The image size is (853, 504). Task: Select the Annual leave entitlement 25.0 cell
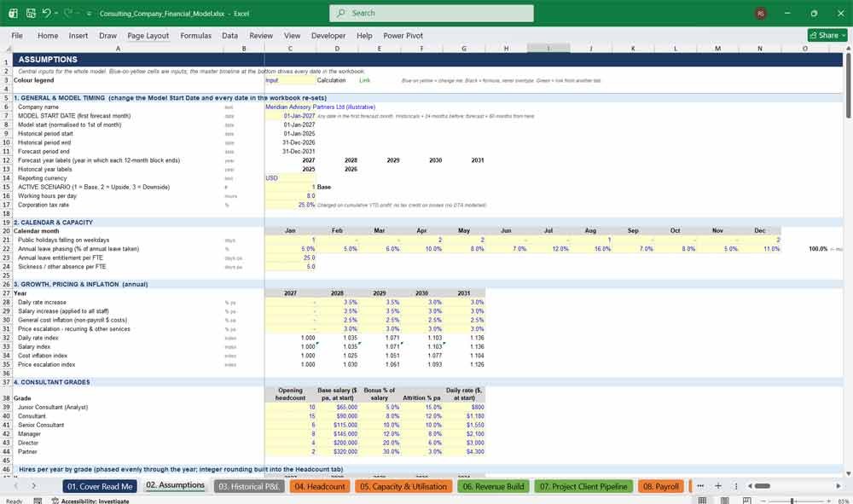click(x=290, y=258)
